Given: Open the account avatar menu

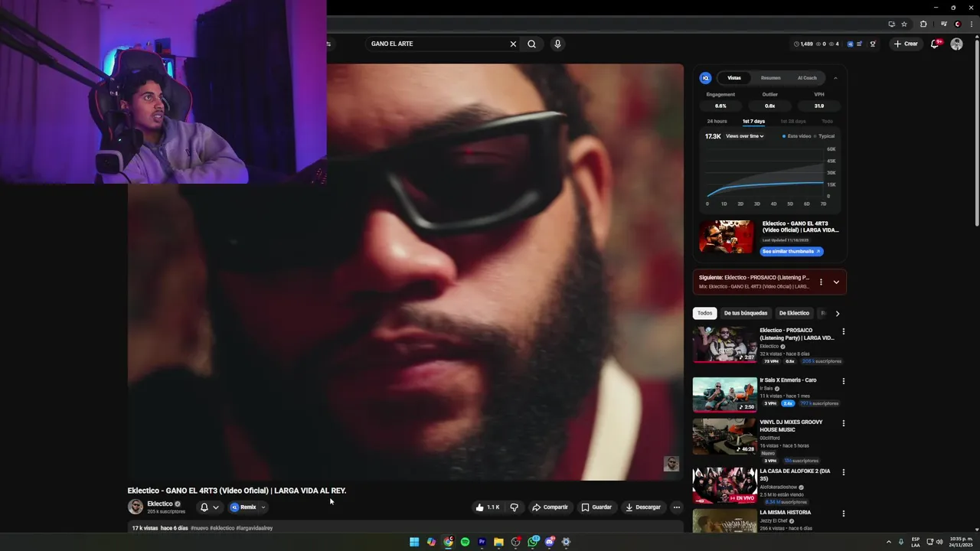Looking at the screenshot, I should [956, 44].
